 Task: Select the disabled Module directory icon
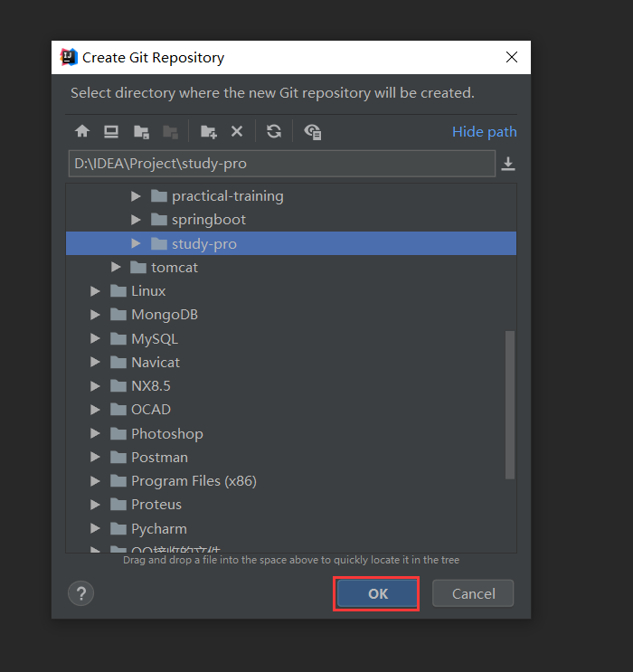click(171, 132)
